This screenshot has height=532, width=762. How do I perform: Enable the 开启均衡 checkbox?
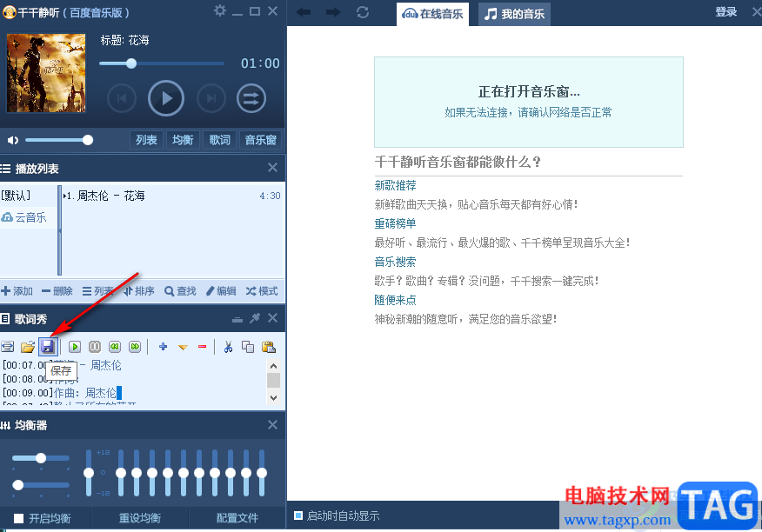pos(18,518)
